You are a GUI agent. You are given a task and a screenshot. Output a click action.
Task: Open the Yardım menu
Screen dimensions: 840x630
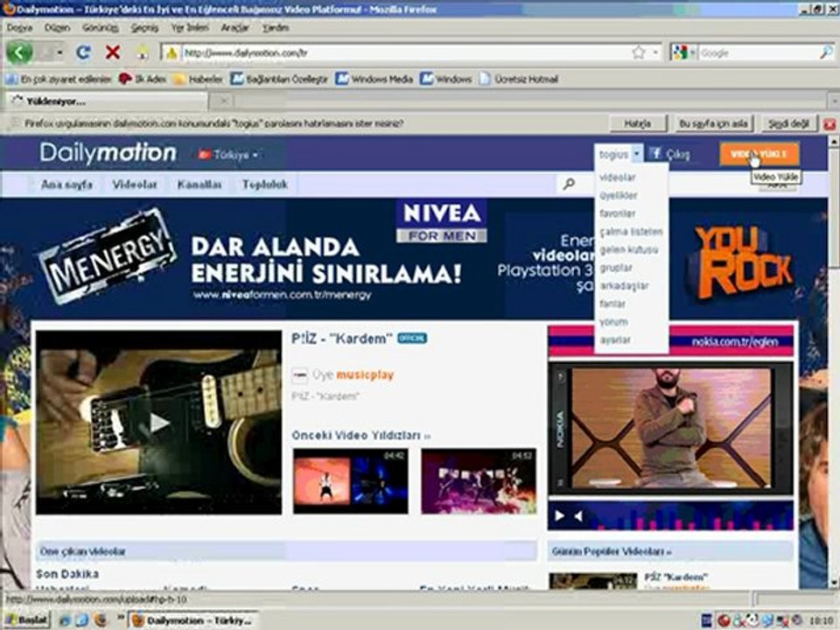pyautogui.click(x=276, y=27)
